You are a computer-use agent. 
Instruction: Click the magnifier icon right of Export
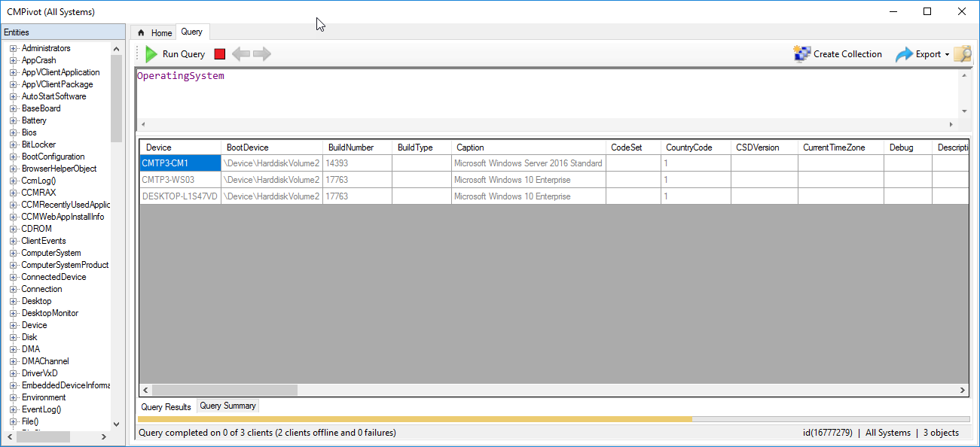tap(963, 54)
